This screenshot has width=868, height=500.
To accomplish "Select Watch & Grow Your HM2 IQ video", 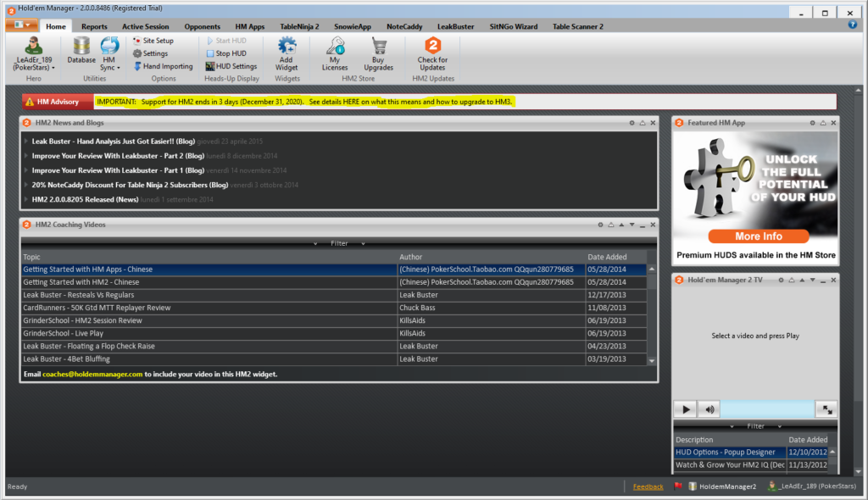I will (x=751, y=465).
